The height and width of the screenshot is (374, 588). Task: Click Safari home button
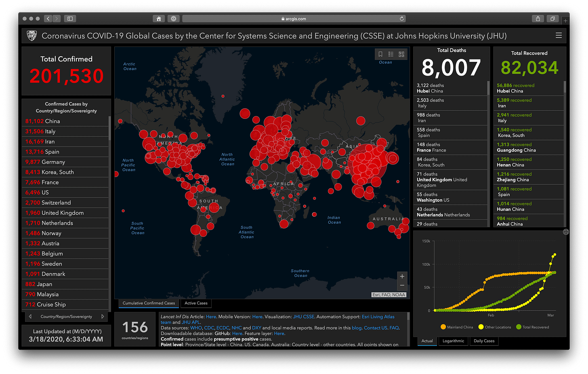[x=159, y=19]
